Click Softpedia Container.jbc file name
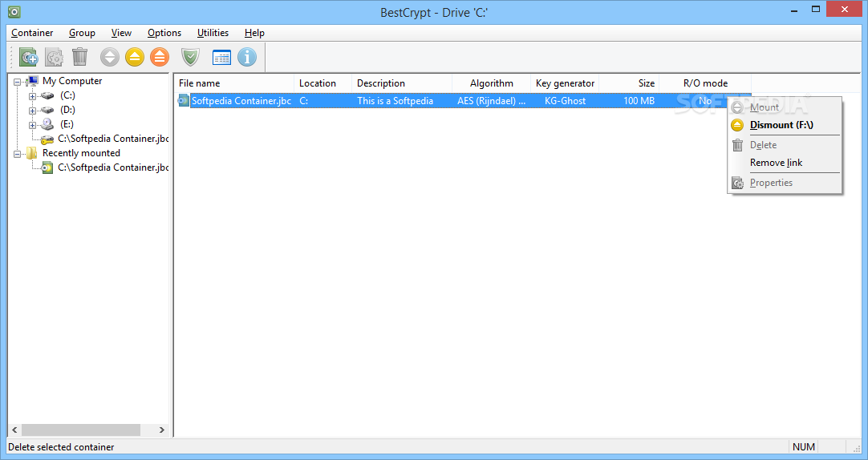 point(241,101)
